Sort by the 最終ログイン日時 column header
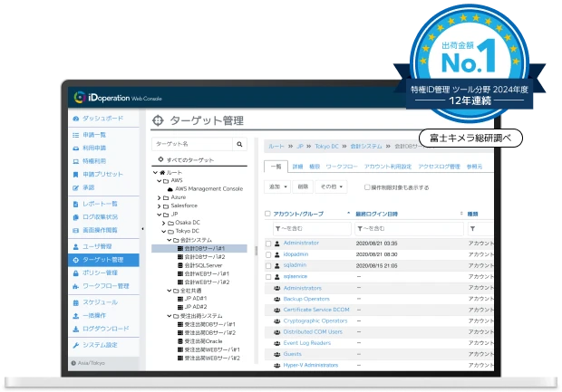 376,214
